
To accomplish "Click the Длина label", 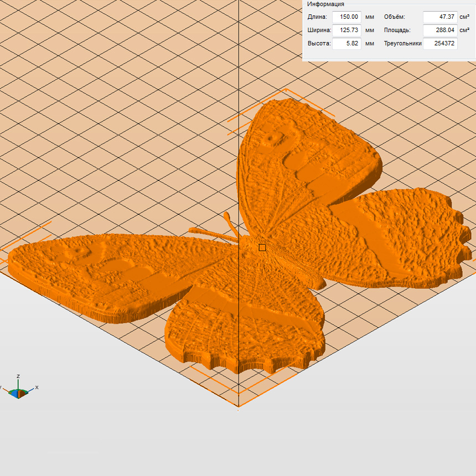I will pos(317,17).
